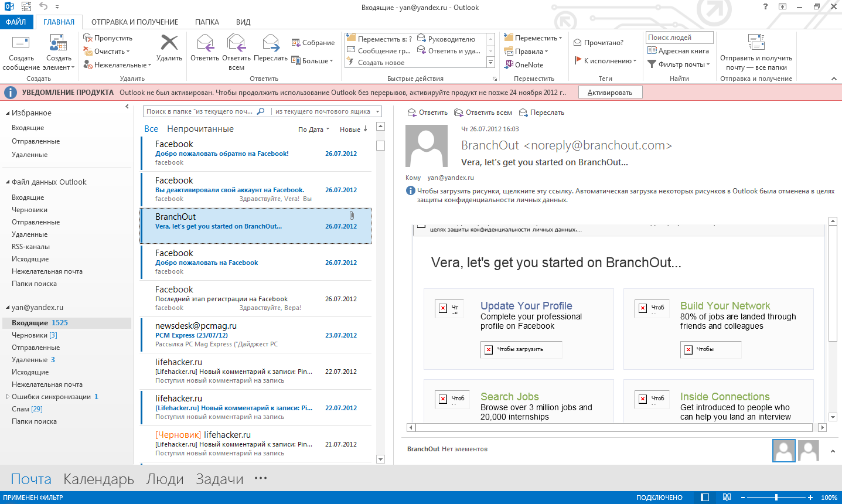Collapse the Файл данных Outlook group

(x=8, y=182)
